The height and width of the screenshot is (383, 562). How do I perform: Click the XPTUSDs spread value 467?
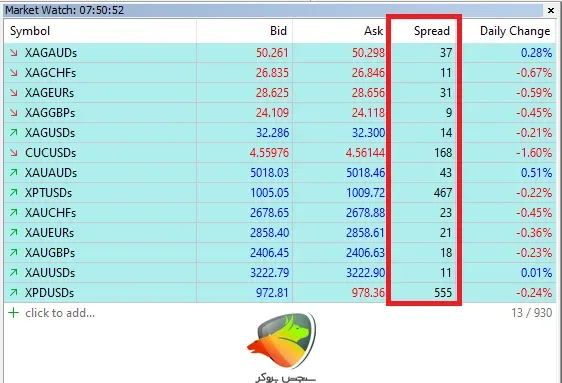(x=443, y=193)
